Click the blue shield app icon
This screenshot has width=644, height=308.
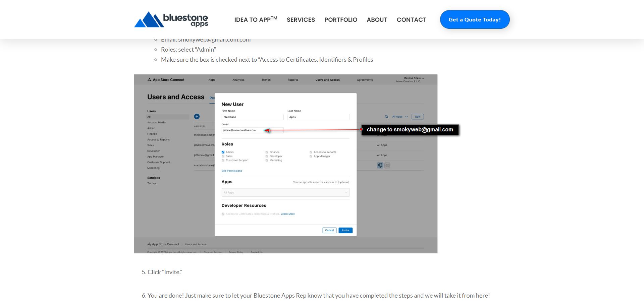click(x=380, y=165)
